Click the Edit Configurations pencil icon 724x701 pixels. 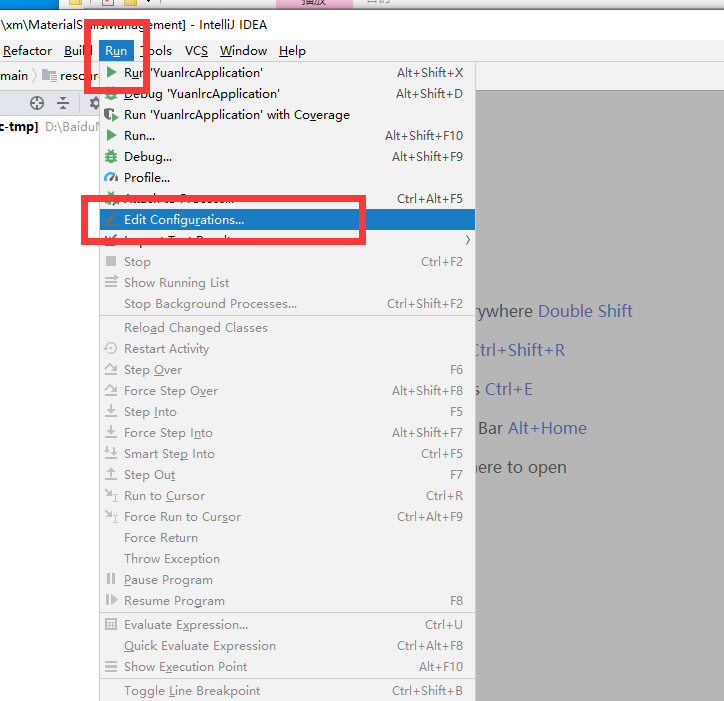111,220
